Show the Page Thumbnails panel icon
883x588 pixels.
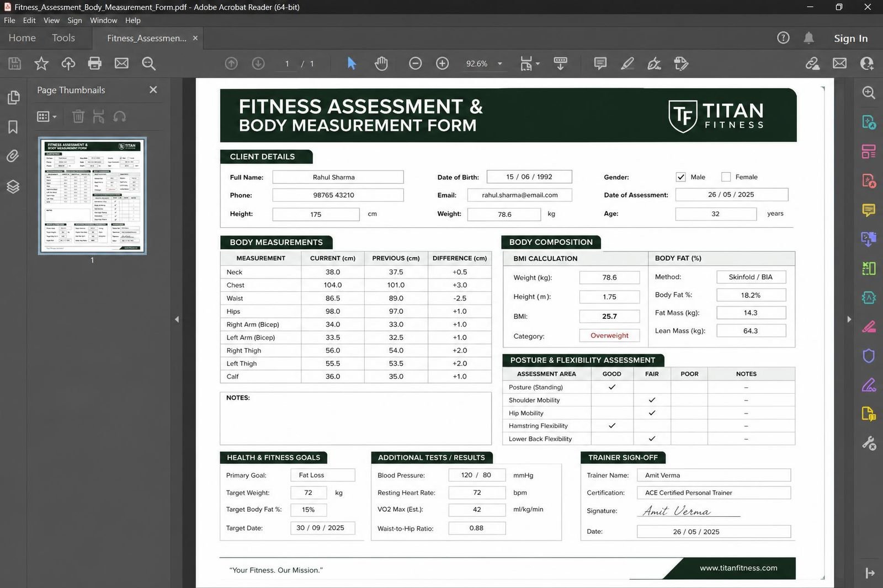pyautogui.click(x=13, y=97)
